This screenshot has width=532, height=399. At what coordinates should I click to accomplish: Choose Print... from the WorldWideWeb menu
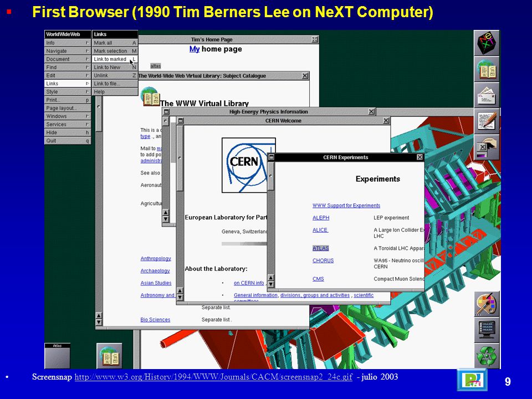click(68, 100)
